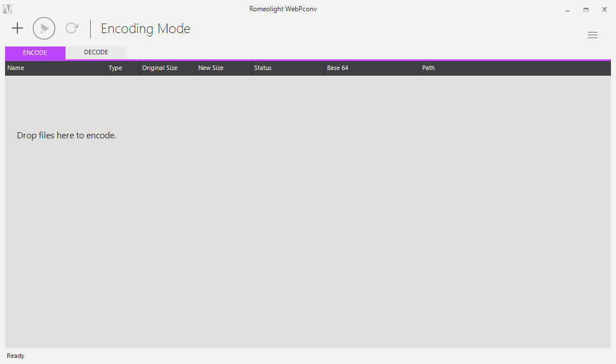Click the Ready status bar text
The width and height of the screenshot is (616, 364).
tap(15, 356)
